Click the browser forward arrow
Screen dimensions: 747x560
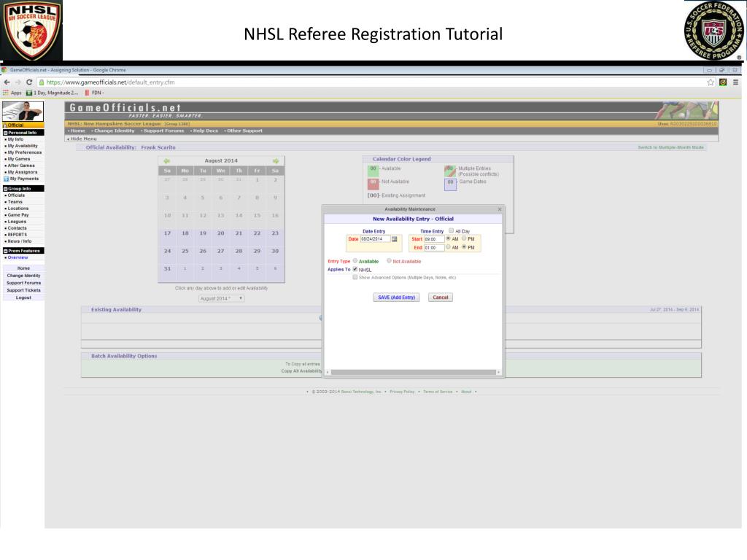coord(18,82)
